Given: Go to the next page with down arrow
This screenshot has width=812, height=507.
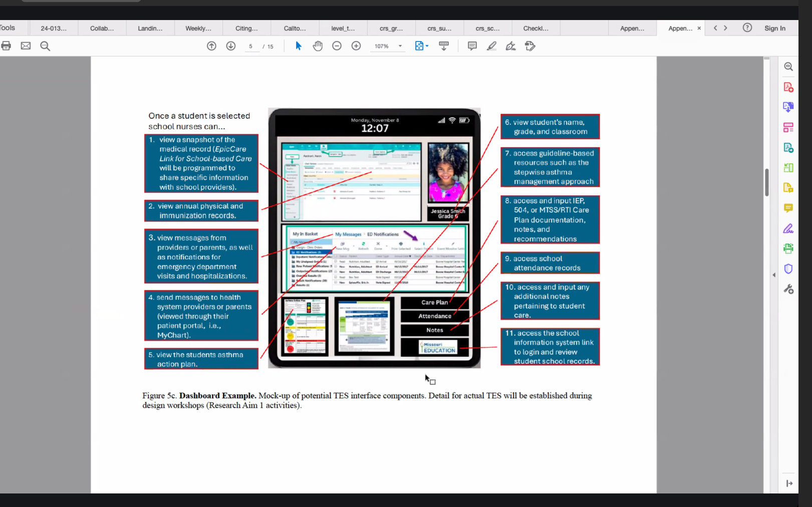Looking at the screenshot, I should coord(231,46).
